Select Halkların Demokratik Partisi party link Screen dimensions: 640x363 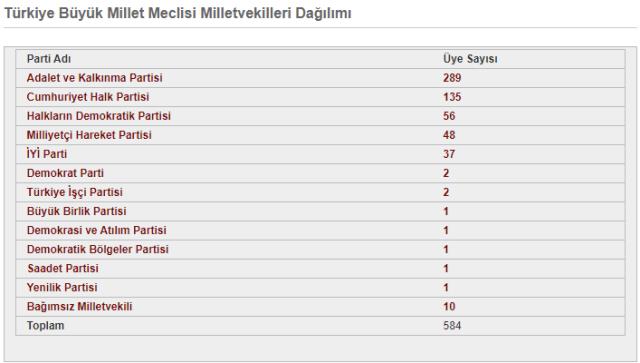[98, 116]
